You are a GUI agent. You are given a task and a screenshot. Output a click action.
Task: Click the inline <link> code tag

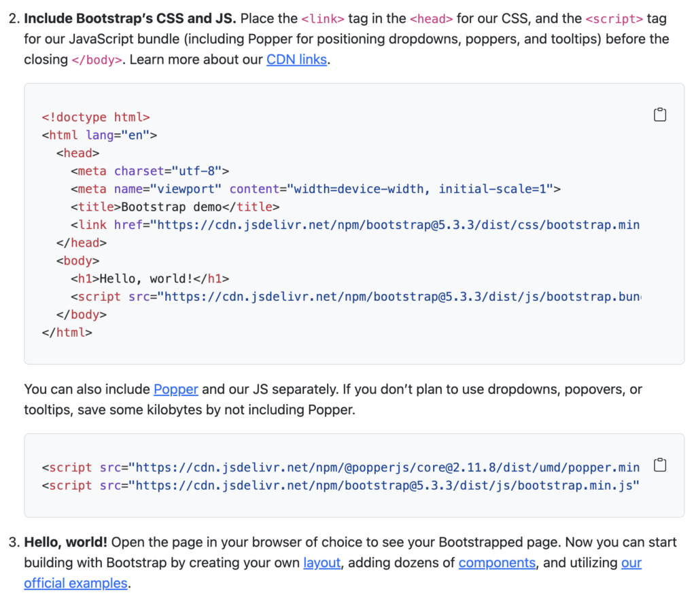323,19
